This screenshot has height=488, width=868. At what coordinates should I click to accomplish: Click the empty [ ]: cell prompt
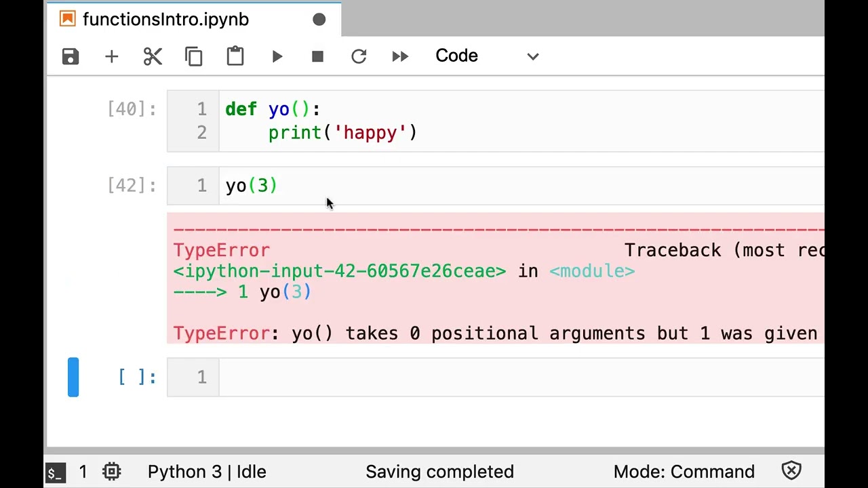[x=137, y=377]
